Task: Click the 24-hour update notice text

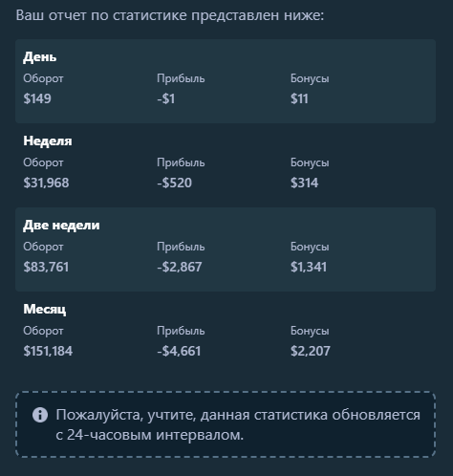Action: click(x=238, y=424)
